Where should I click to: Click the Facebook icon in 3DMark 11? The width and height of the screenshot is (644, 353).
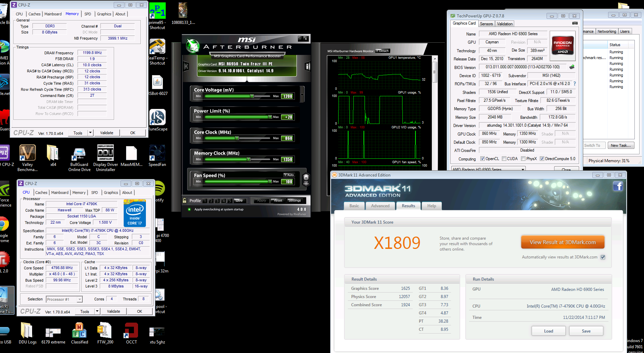point(618,186)
